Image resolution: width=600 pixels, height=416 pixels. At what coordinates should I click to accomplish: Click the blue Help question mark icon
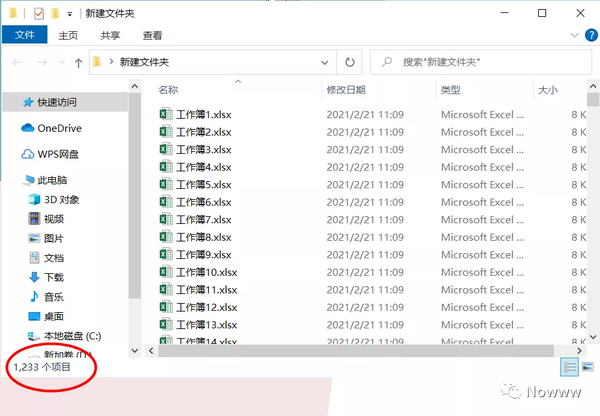tap(591, 35)
